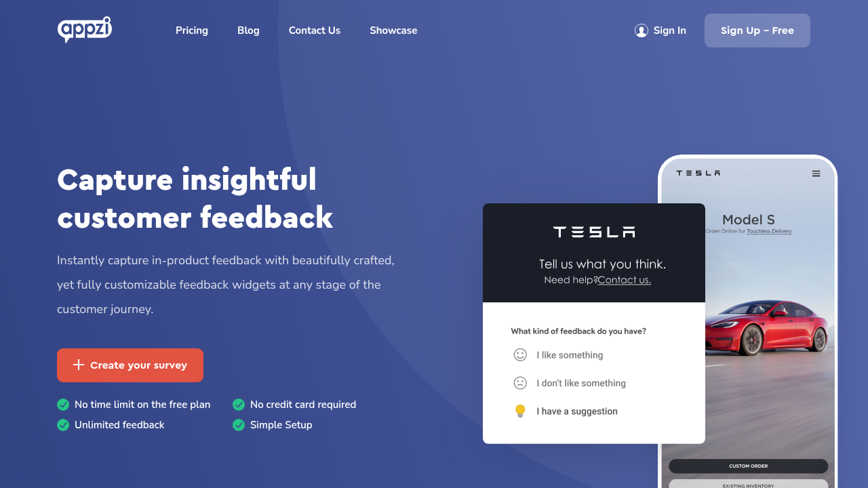This screenshot has width=868, height=488.
Task: Click the check beside No credit card required
Action: (239, 405)
